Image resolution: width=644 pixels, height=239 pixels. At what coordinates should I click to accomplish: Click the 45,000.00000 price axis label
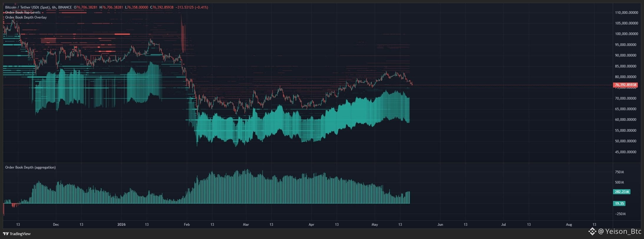[x=626, y=152]
